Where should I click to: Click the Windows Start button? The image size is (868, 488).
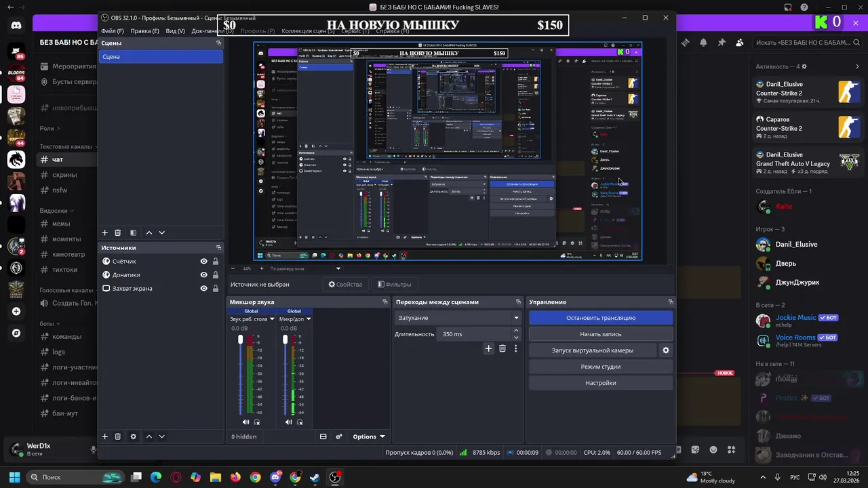point(14,477)
